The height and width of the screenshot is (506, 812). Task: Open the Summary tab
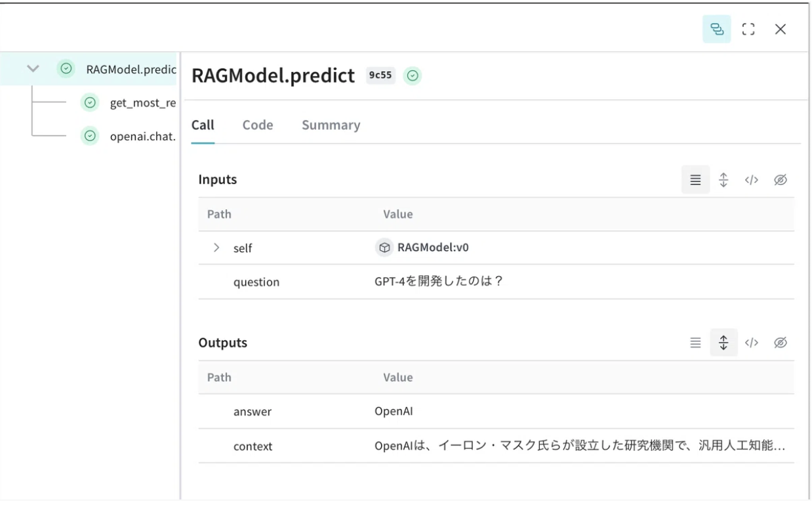[331, 125]
